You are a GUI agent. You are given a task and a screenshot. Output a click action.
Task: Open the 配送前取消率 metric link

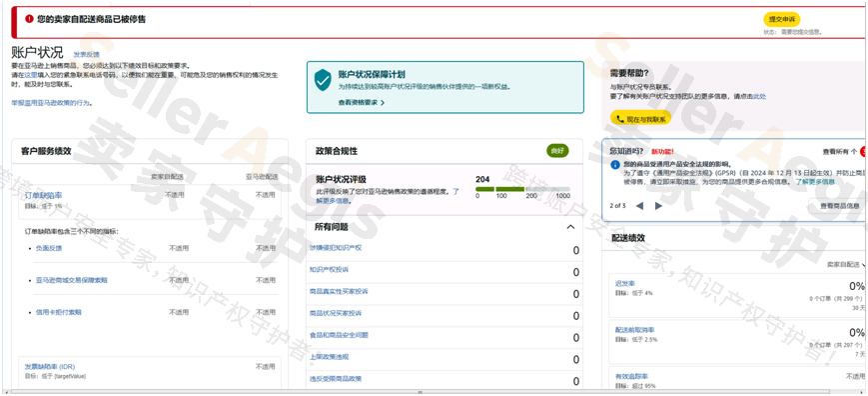pyautogui.click(x=634, y=330)
